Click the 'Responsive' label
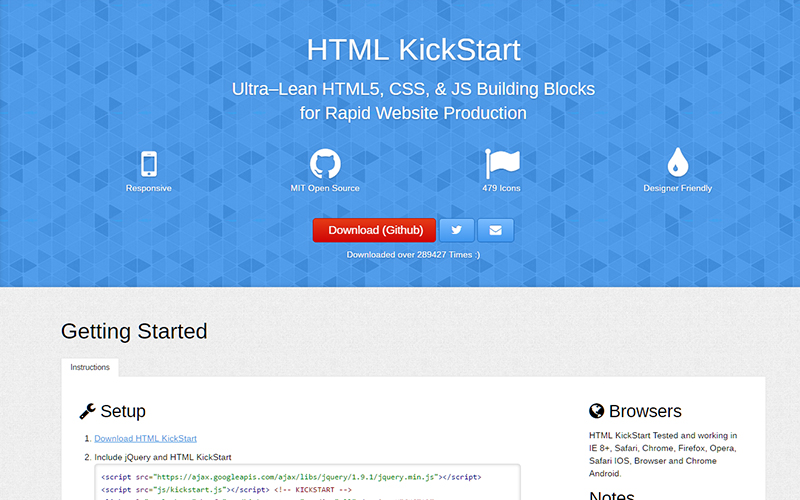This screenshot has width=800, height=500. coord(148,188)
